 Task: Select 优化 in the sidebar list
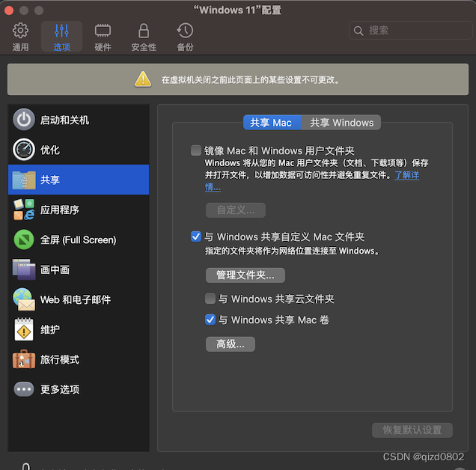(79, 150)
